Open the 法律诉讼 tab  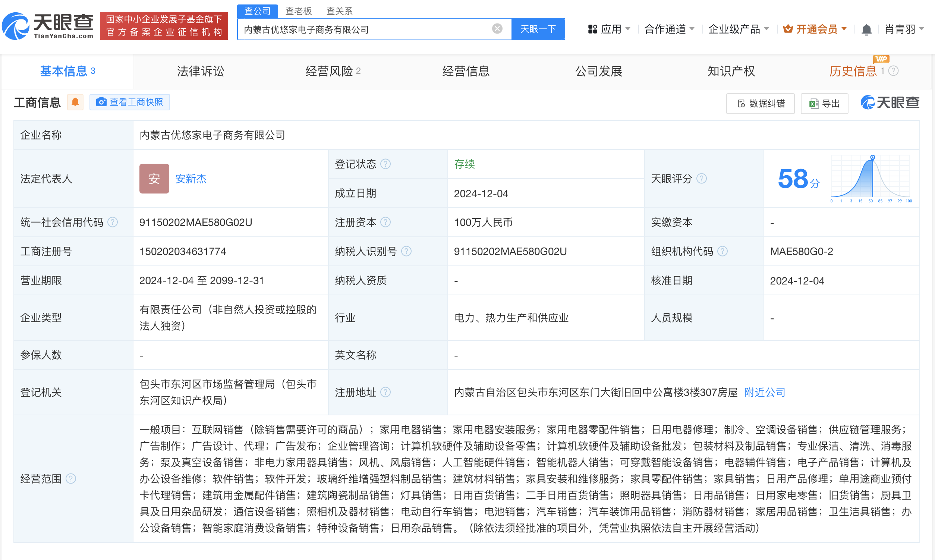pos(200,71)
